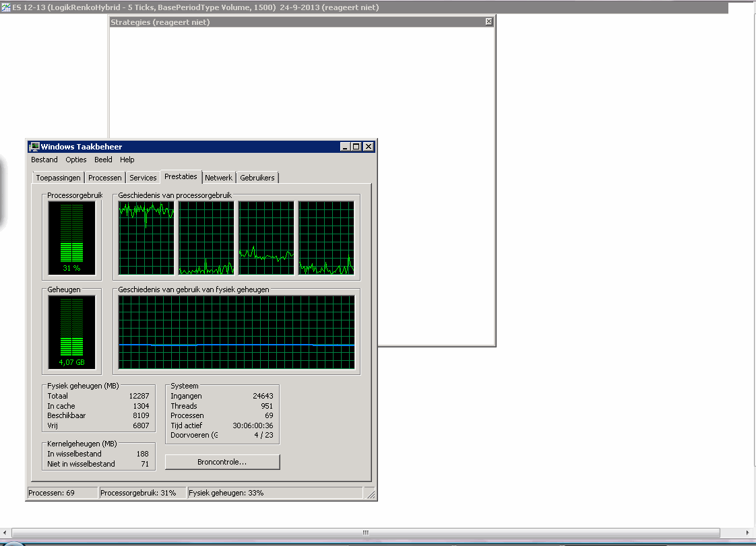Viewport: 756px width, 546px height.
Task: Click the Totaal value 12287
Action: [x=139, y=396]
